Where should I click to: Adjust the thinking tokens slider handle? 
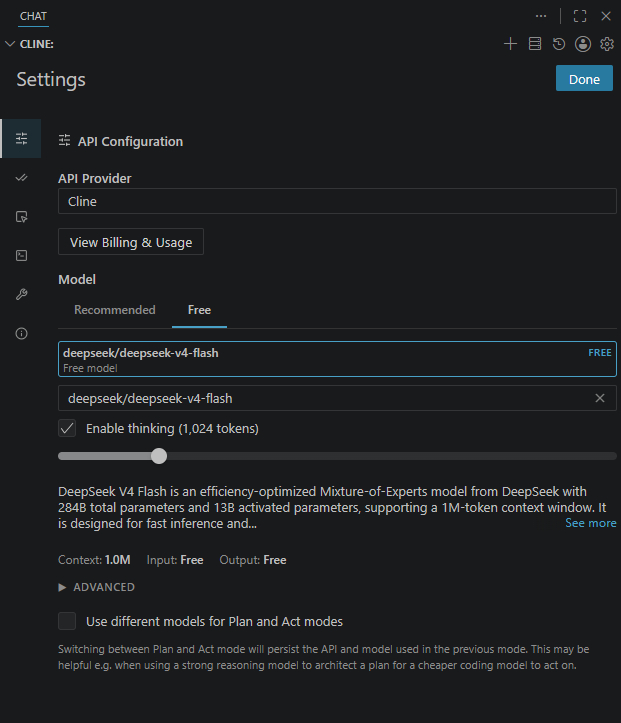(159, 456)
